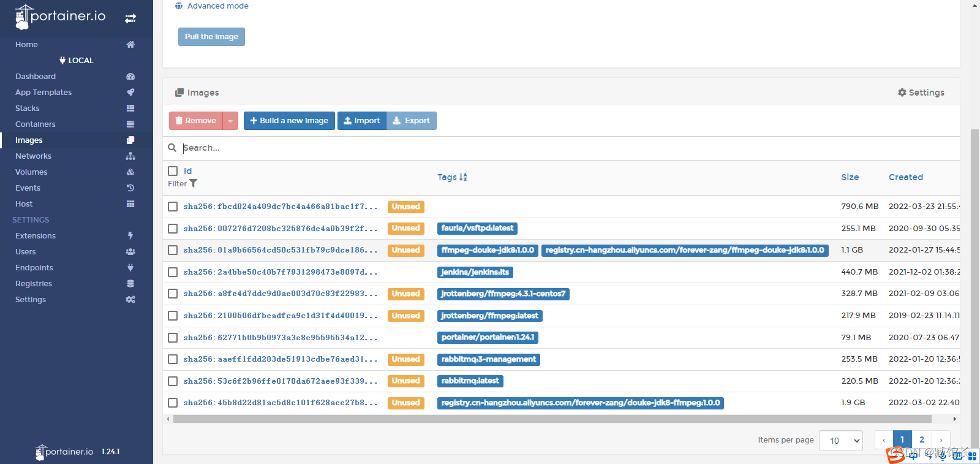
Task: Click the Volumes cubes icon
Action: [x=130, y=172]
